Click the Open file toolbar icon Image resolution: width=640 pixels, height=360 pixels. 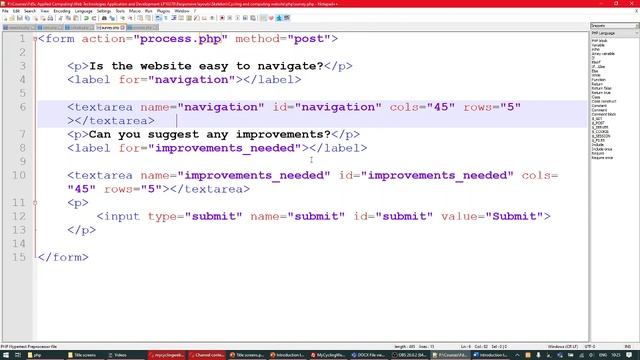click(12, 18)
